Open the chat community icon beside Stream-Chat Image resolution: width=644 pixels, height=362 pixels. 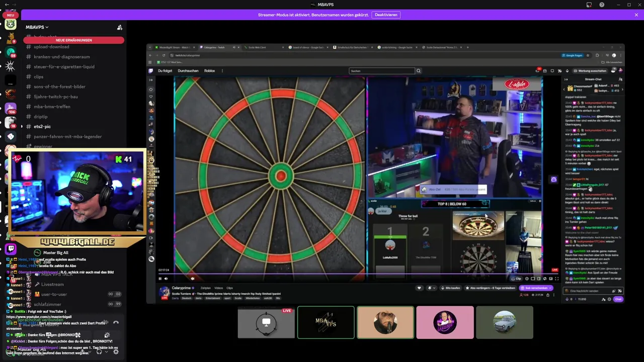click(620, 79)
